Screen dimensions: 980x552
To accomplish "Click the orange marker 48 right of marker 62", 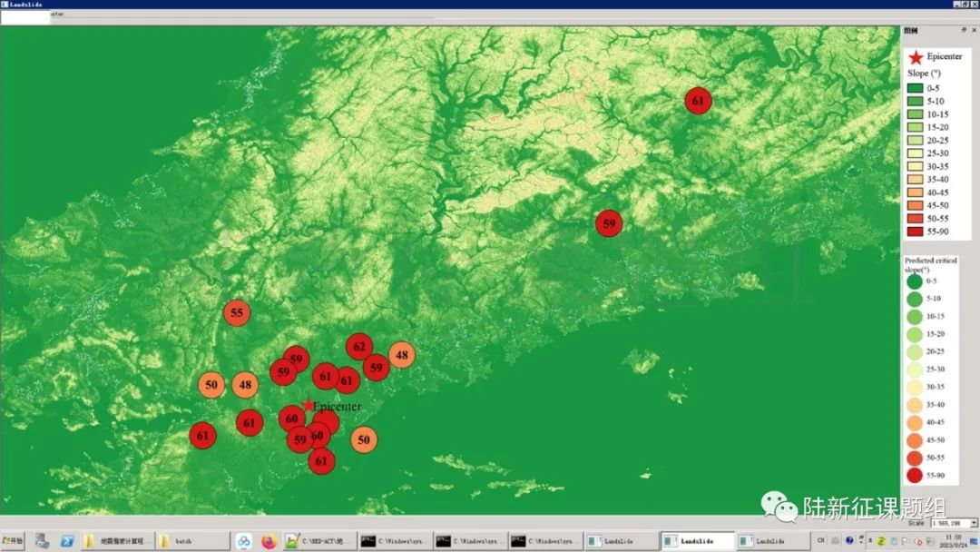I will [402, 354].
